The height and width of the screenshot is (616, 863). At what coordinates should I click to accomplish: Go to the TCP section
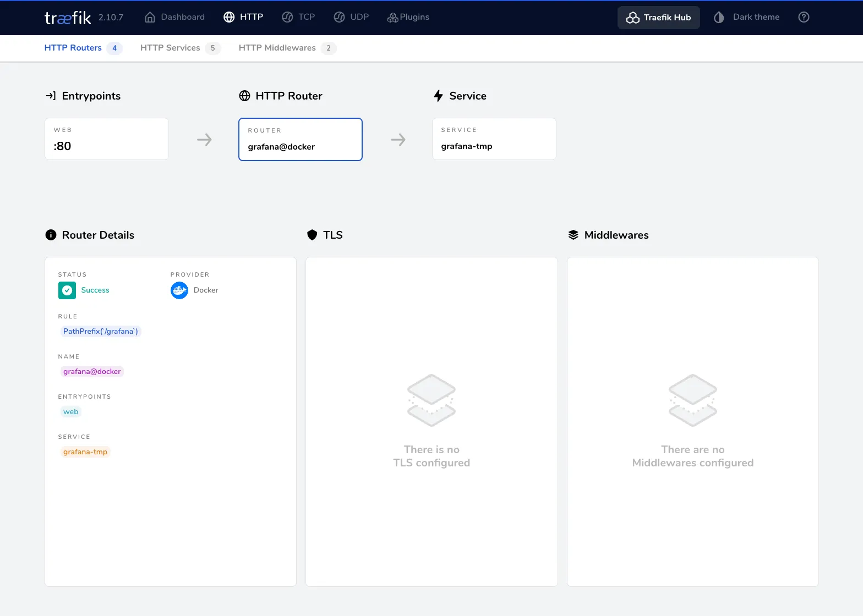click(x=298, y=17)
